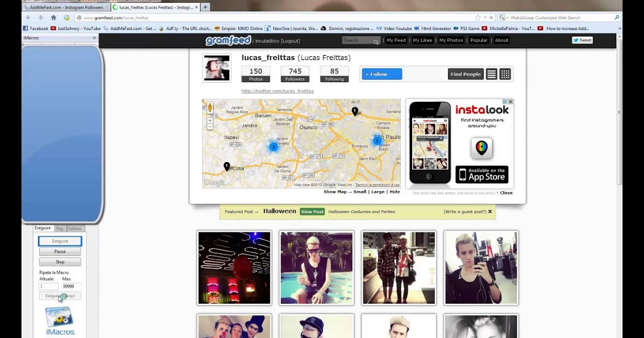Open the twitter.com/lucas_freittas link
The width and height of the screenshot is (644, 338).
coord(277,91)
